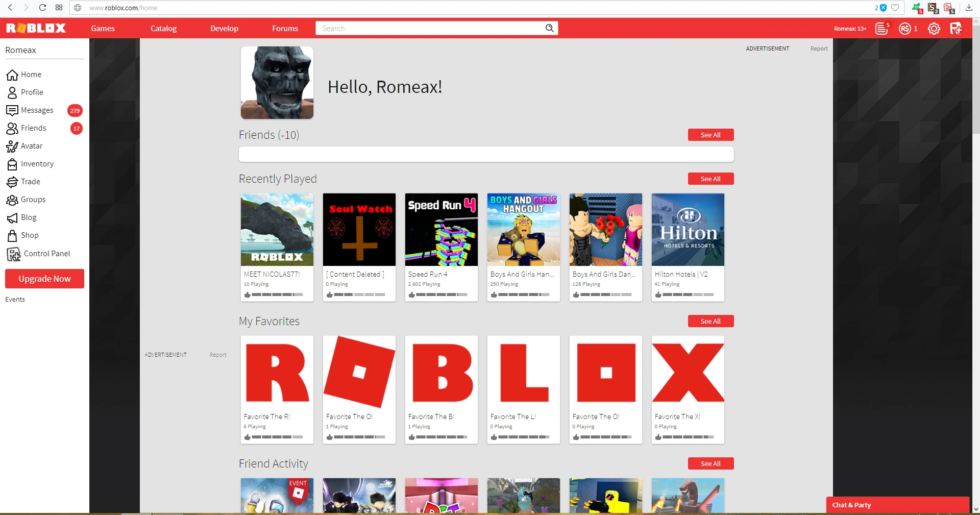
Task: Click See All for Recently Played
Action: point(710,179)
